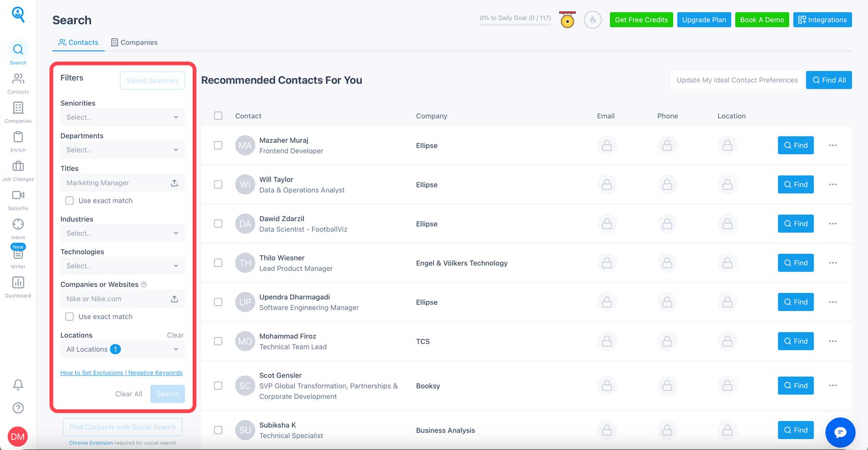Image resolution: width=868 pixels, height=450 pixels.
Task: Click the Daily Goal progress bar
Action: coord(514,25)
